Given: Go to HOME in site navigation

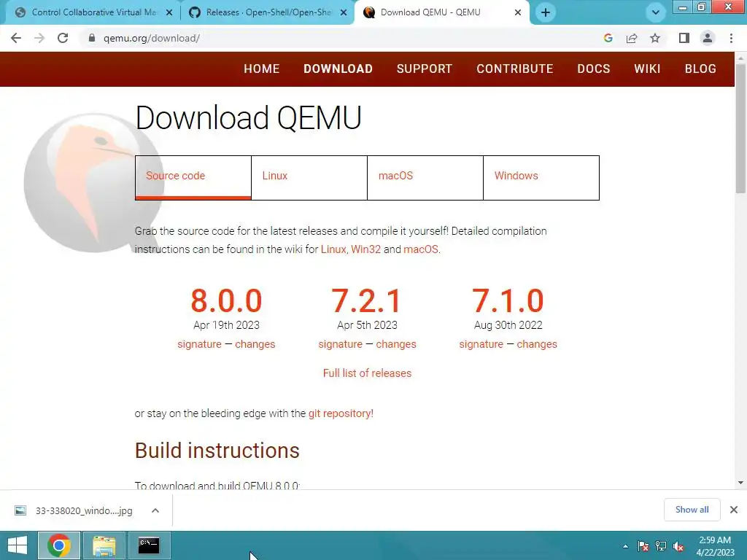Looking at the screenshot, I should click(262, 69).
